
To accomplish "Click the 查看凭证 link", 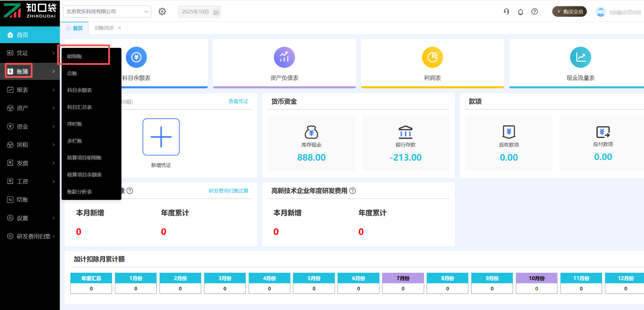I will coord(238,101).
